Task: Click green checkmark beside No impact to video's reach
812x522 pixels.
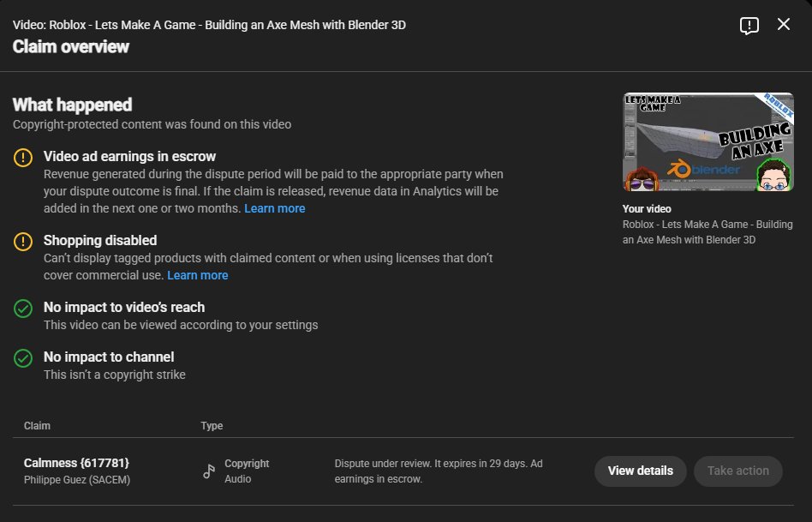Action: coord(23,309)
